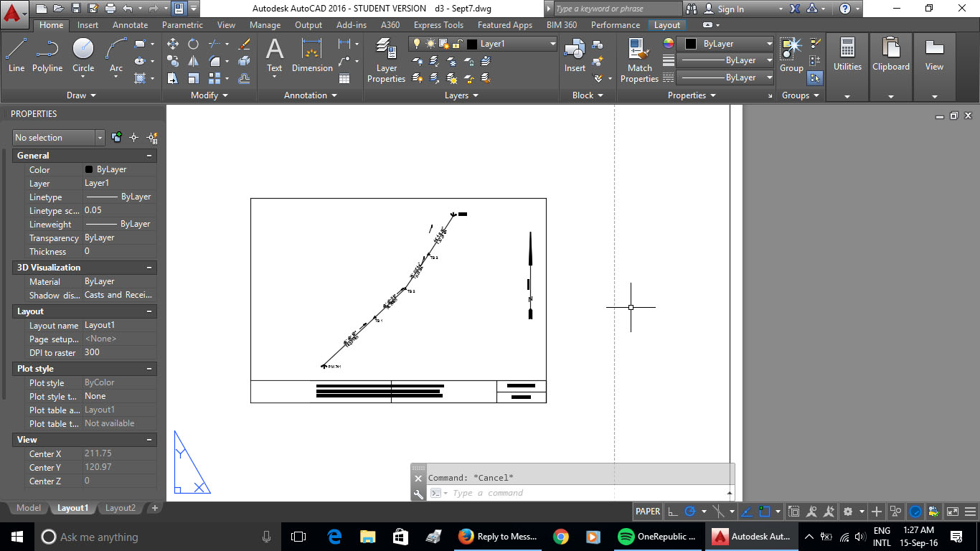The height and width of the screenshot is (551, 980).
Task: Toggle Ortho mode in status bar
Action: [672, 512]
